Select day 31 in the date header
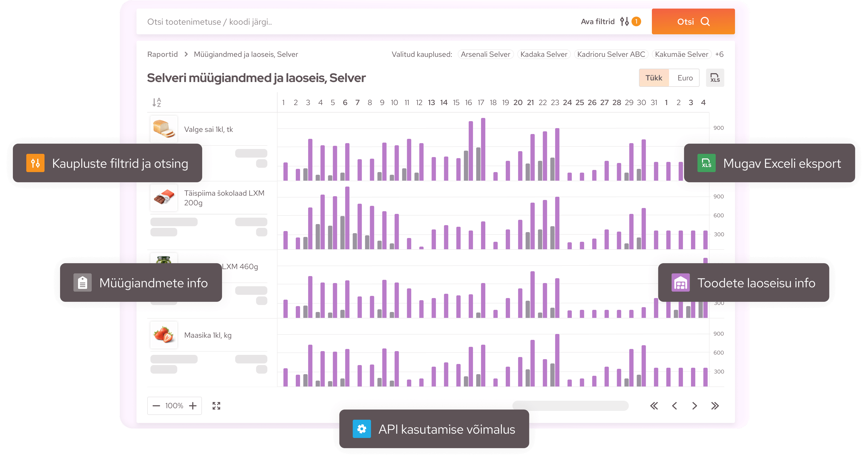 point(654,102)
